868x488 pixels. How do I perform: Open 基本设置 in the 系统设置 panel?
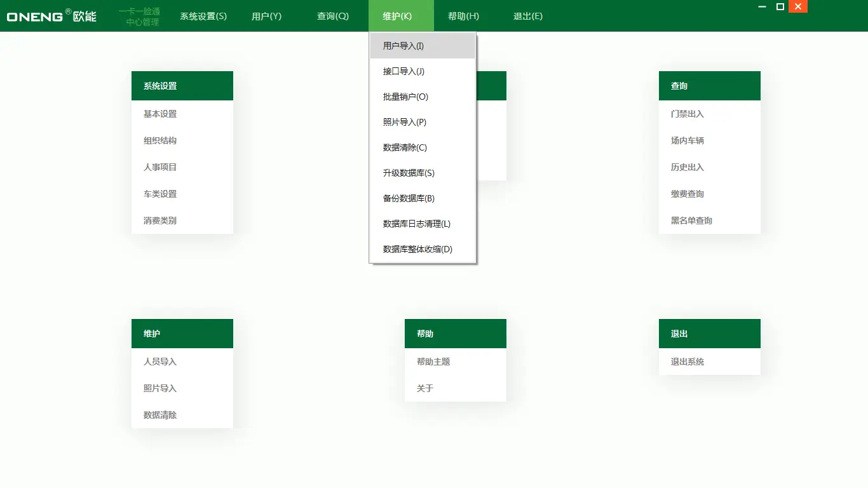coord(159,114)
